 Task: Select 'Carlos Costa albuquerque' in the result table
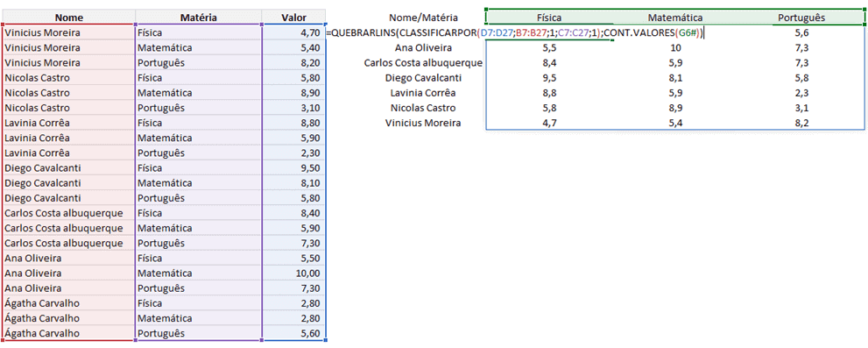tap(423, 62)
